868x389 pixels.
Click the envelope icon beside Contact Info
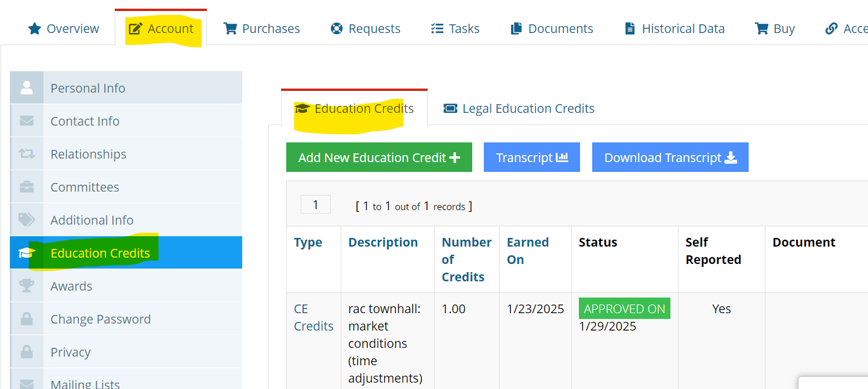[x=27, y=121]
